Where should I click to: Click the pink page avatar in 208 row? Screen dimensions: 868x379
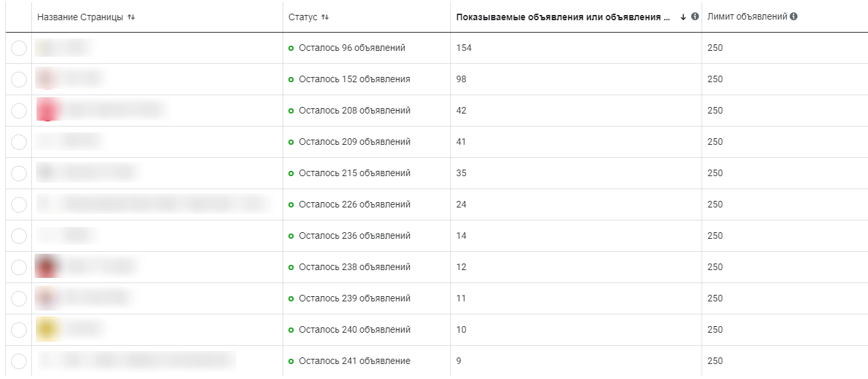[x=48, y=110]
